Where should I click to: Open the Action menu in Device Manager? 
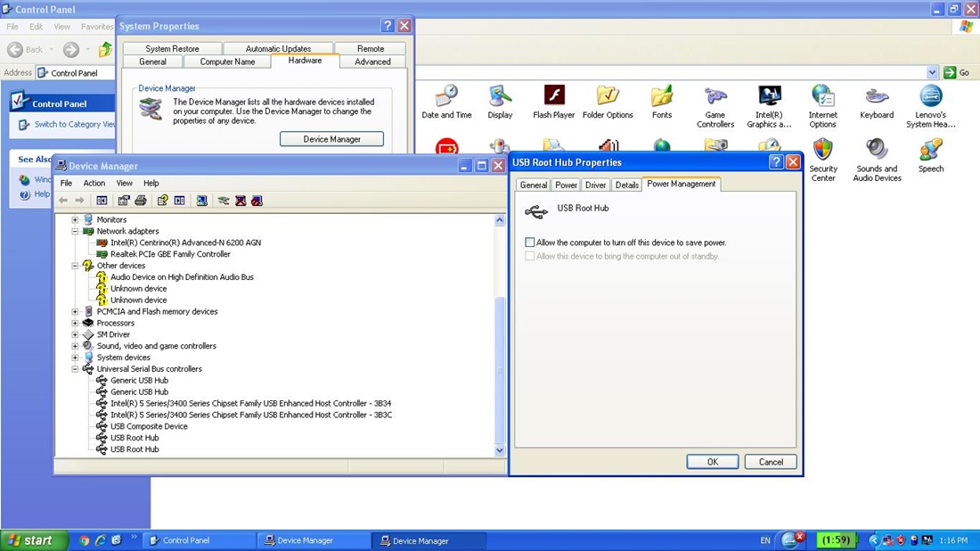click(x=94, y=184)
